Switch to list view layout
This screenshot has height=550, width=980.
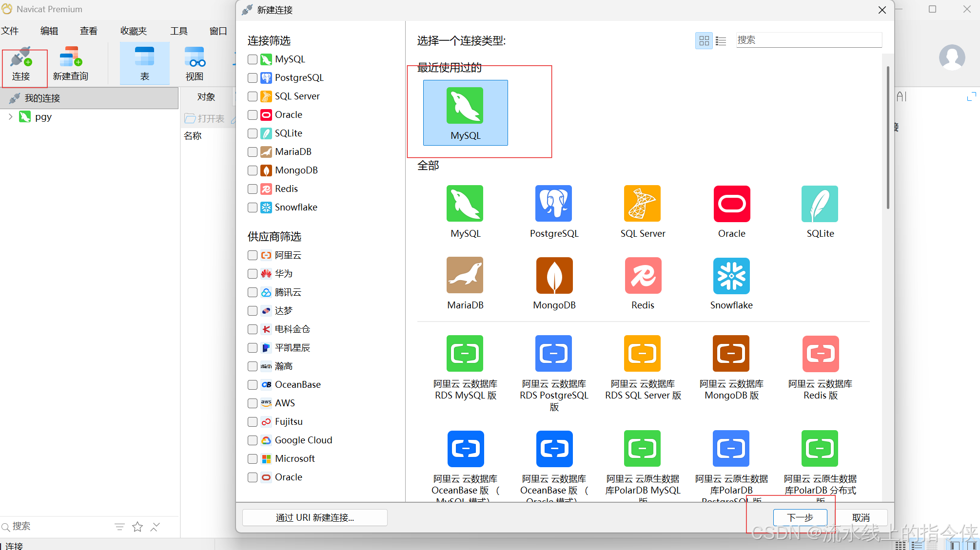pyautogui.click(x=721, y=41)
